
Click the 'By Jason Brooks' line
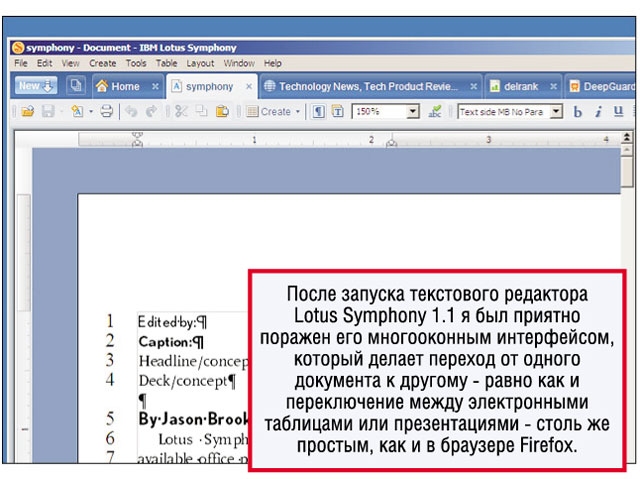tap(193, 419)
